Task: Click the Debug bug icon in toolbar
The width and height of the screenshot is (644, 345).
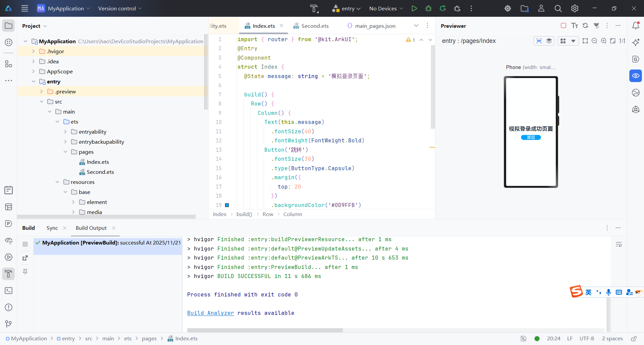Action: 428,8
